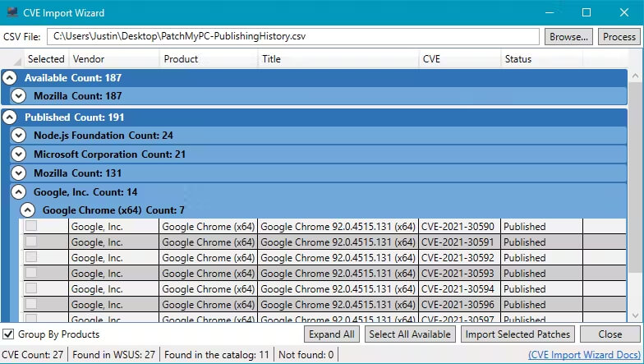The image size is (644, 364).
Task: Click the CSV File path field
Action: pyautogui.click(x=292, y=36)
